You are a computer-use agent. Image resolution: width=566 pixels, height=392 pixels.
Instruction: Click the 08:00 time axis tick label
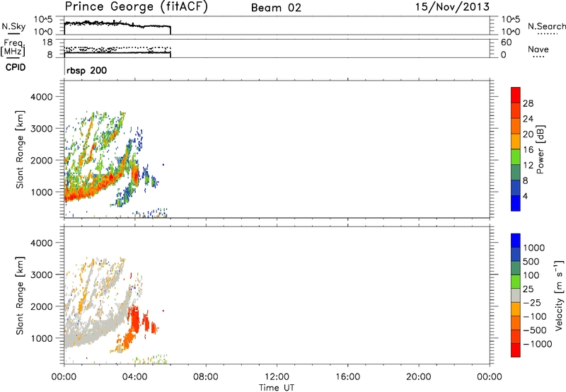(x=206, y=377)
